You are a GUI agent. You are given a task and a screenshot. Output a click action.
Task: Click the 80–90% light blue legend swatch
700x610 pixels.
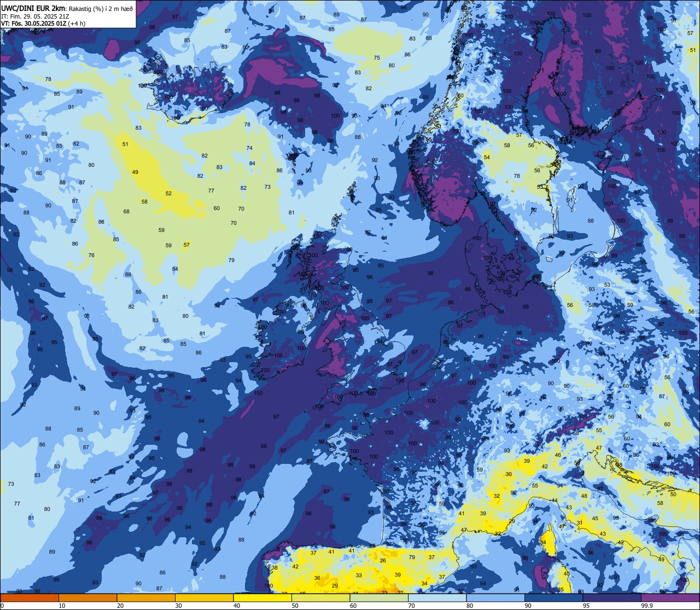click(x=495, y=597)
